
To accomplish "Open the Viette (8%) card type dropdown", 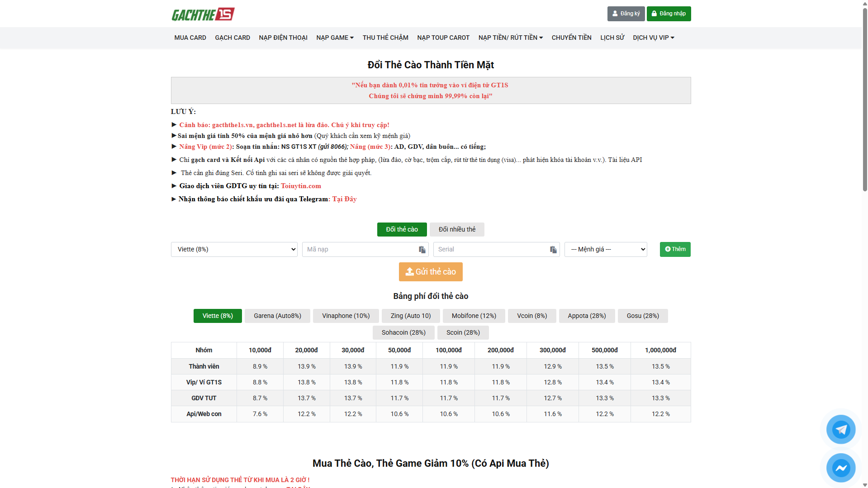I will [234, 249].
